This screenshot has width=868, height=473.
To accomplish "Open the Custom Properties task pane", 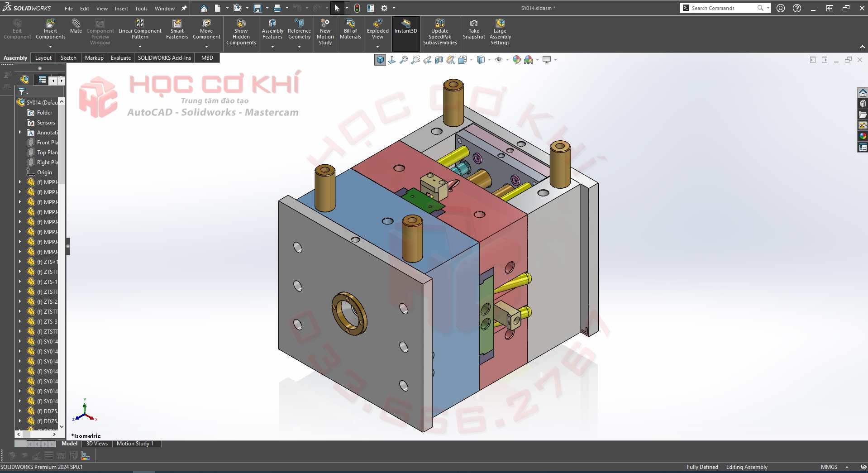I will [x=863, y=147].
